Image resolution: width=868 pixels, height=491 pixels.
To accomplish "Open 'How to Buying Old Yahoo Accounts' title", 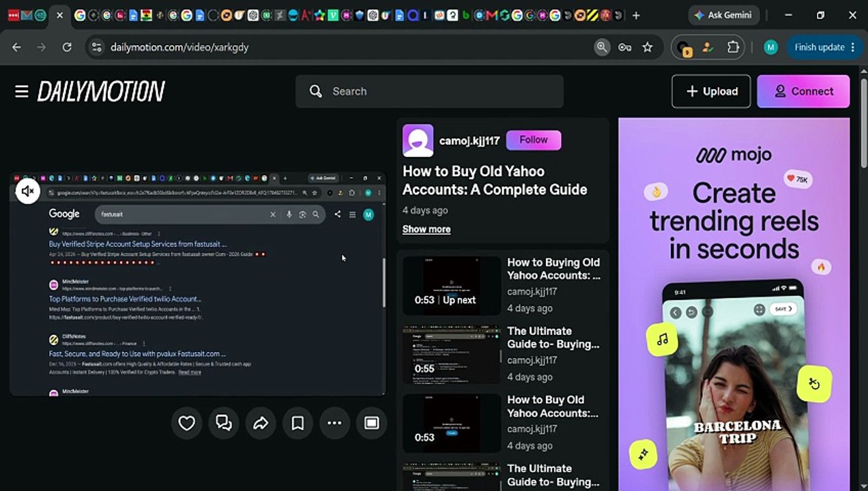I will tap(554, 269).
